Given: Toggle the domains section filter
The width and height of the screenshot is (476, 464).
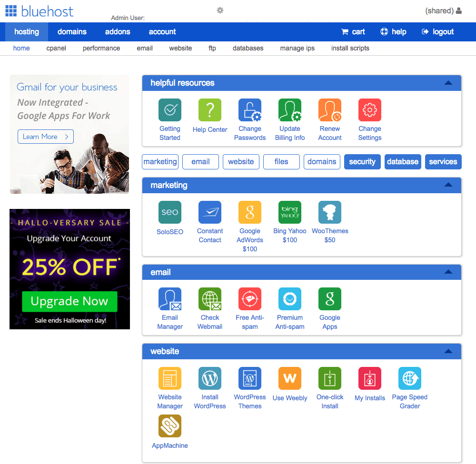Looking at the screenshot, I should click(322, 162).
